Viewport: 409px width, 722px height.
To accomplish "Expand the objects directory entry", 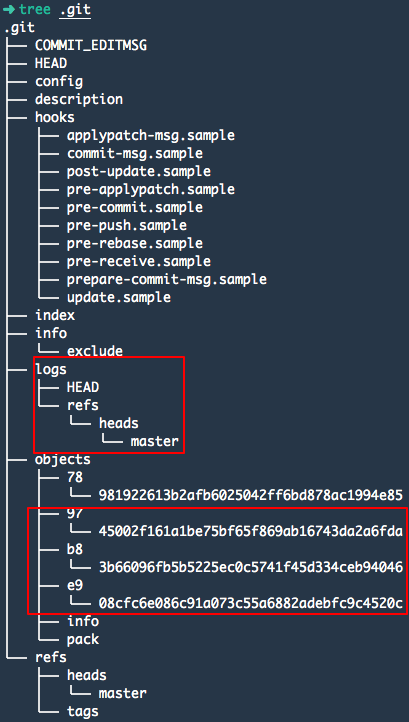I will pyautogui.click(x=63, y=460).
